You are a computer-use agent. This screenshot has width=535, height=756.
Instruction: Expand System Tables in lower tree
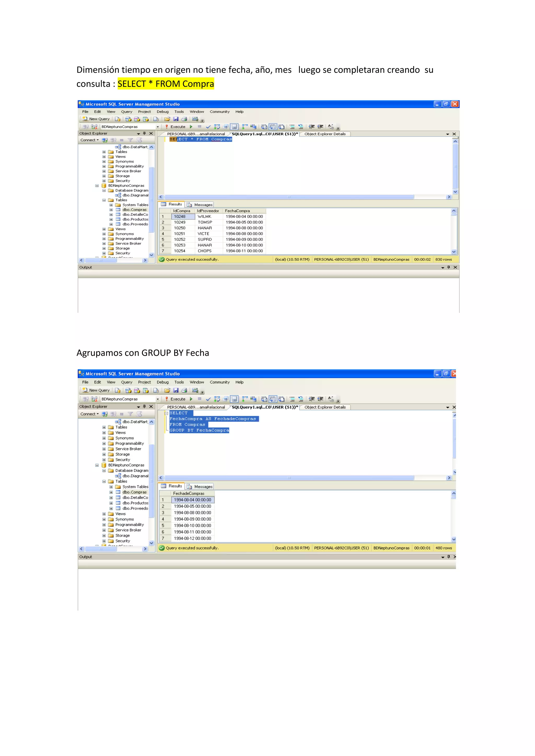pos(111,487)
